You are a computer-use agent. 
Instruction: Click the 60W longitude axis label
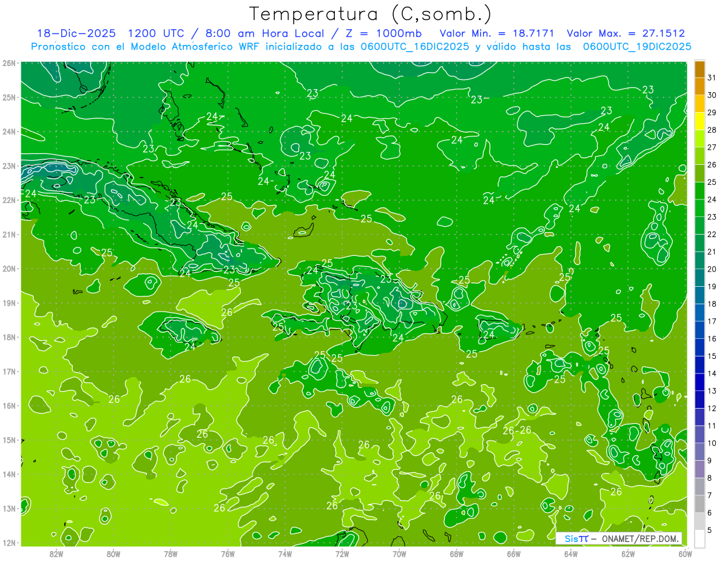click(686, 554)
